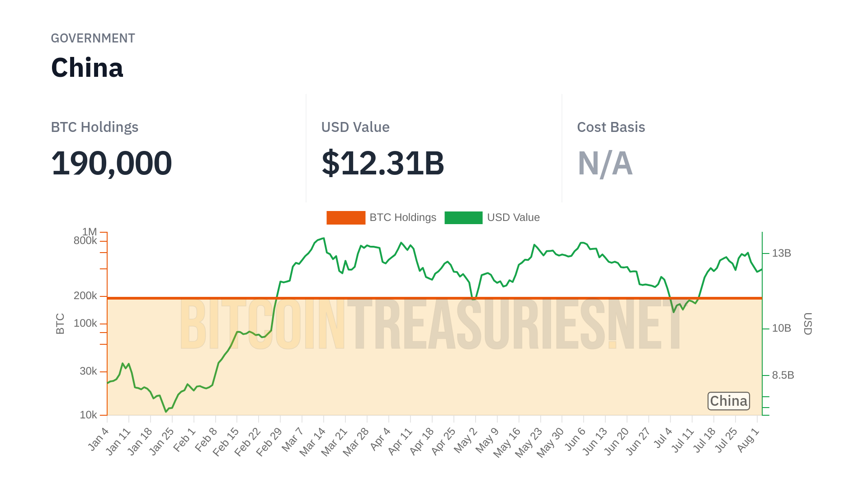The width and height of the screenshot is (868, 488).
Task: Click the 200k tick on the BTC axis
Action: [x=85, y=296]
